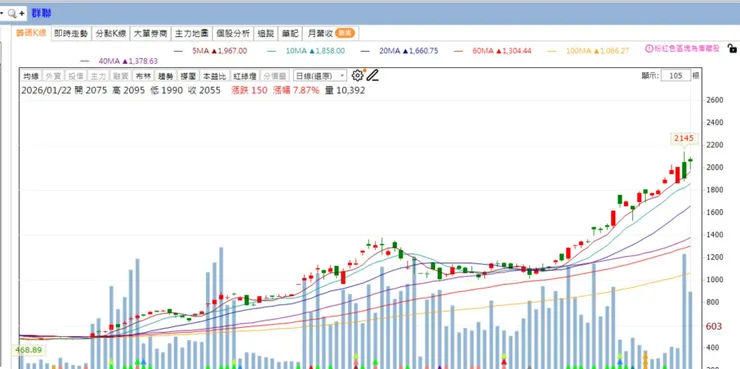Click the 量 10,392 volume readout
The width and height of the screenshot is (740, 369).
tap(345, 90)
